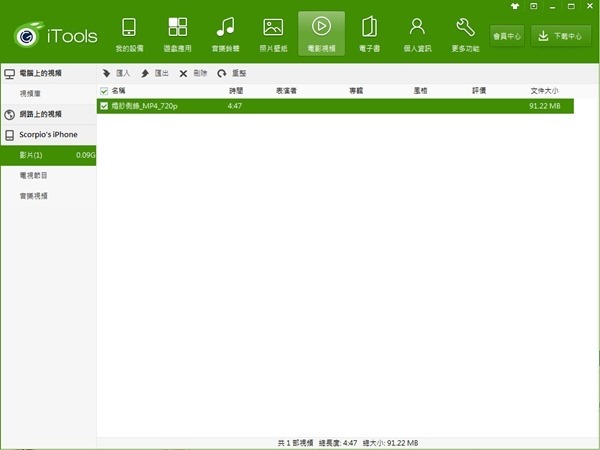
Task: Open the My Device (我的設備) section
Action: tap(129, 34)
